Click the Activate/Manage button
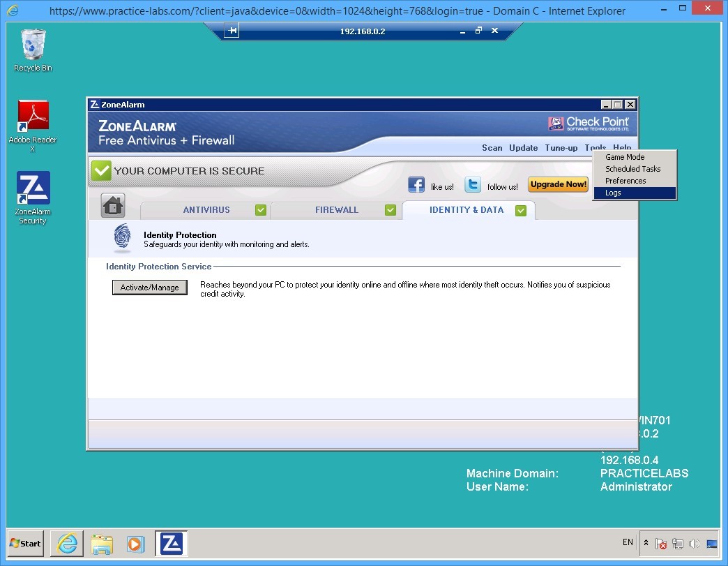This screenshot has width=728, height=566. coord(149,287)
